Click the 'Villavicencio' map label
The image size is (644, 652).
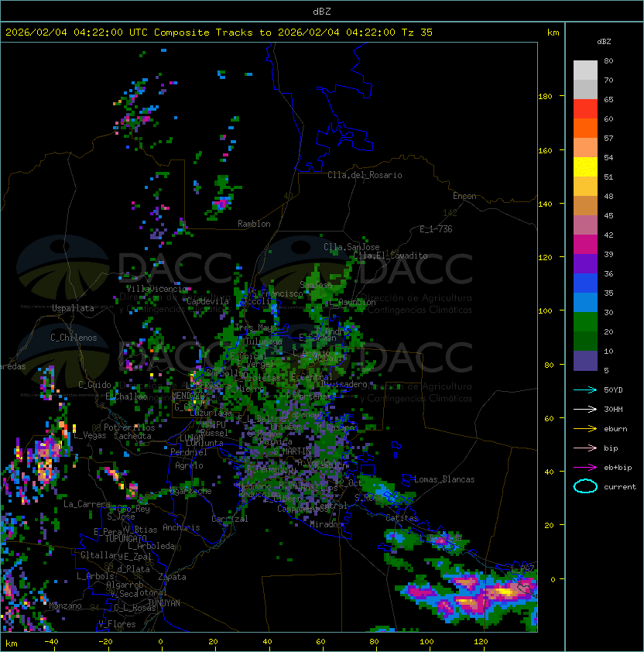point(156,289)
